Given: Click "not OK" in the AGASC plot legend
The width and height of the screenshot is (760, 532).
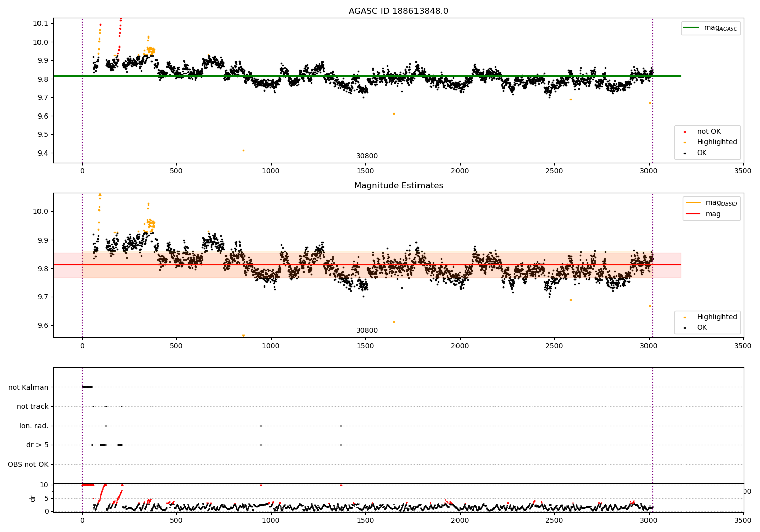Looking at the screenshot, I should pyautogui.click(x=709, y=132).
